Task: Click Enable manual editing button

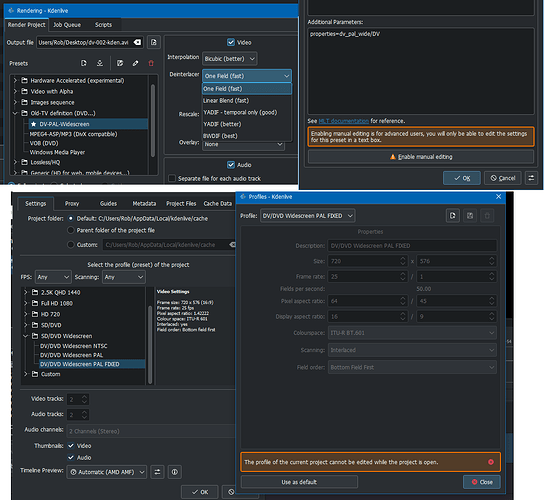Action: click(x=420, y=157)
